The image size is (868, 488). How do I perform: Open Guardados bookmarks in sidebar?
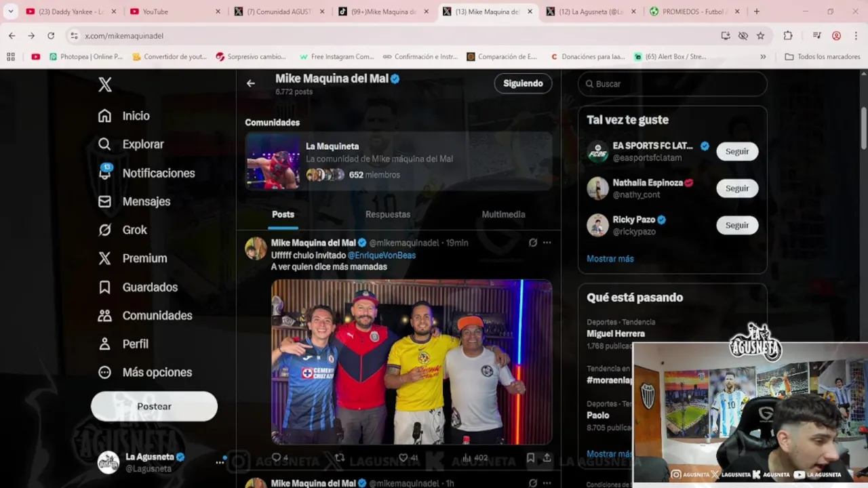click(x=137, y=287)
